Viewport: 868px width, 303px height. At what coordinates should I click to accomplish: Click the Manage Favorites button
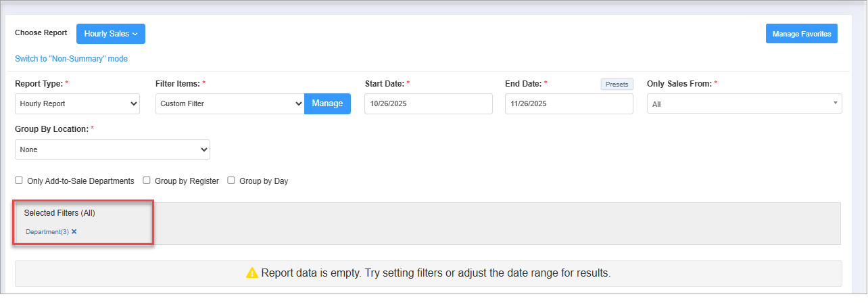click(x=802, y=34)
